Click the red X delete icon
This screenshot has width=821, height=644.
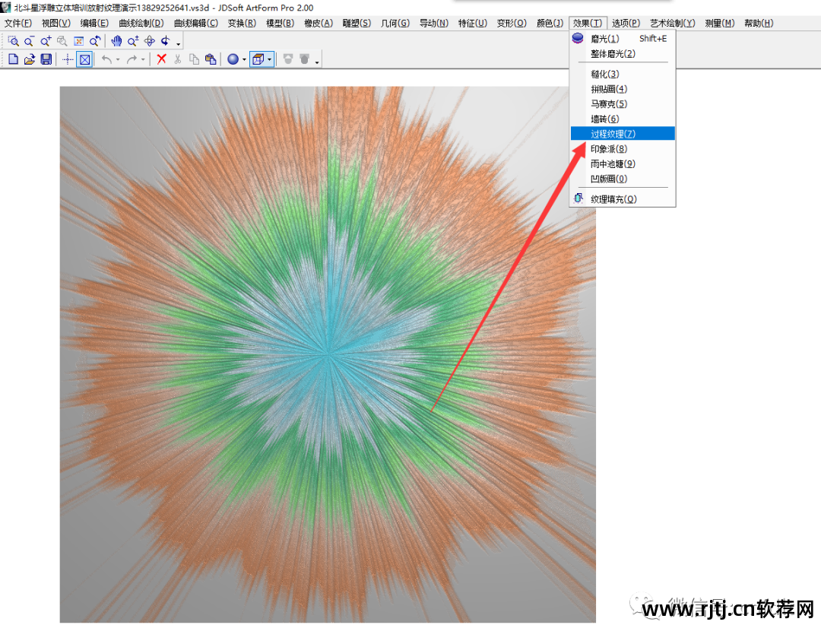tap(161, 59)
